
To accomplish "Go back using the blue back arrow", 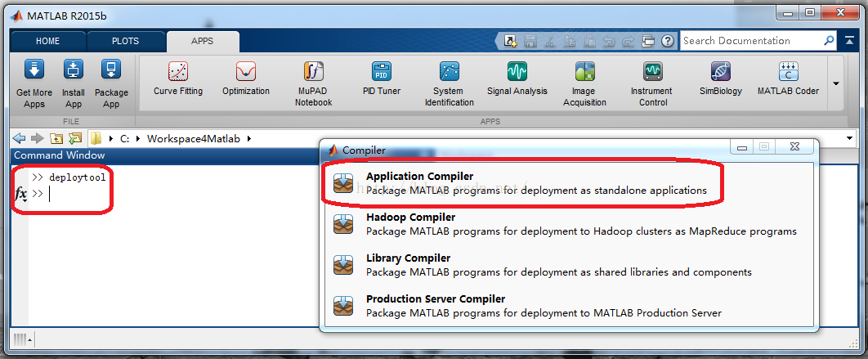I will (x=19, y=138).
